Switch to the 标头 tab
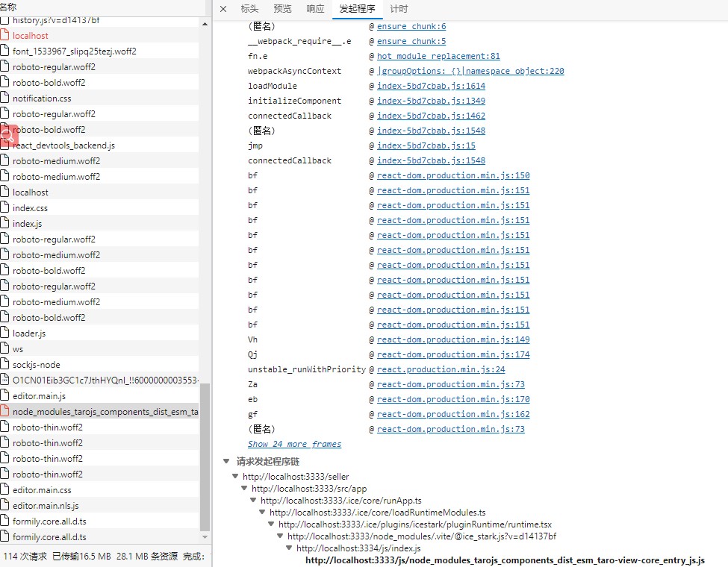 [x=249, y=9]
